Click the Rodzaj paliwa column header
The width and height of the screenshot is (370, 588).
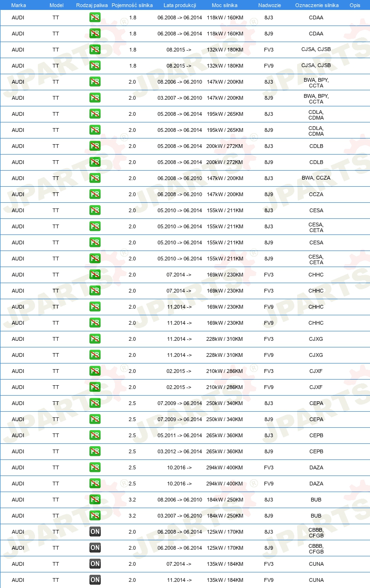[92, 5]
